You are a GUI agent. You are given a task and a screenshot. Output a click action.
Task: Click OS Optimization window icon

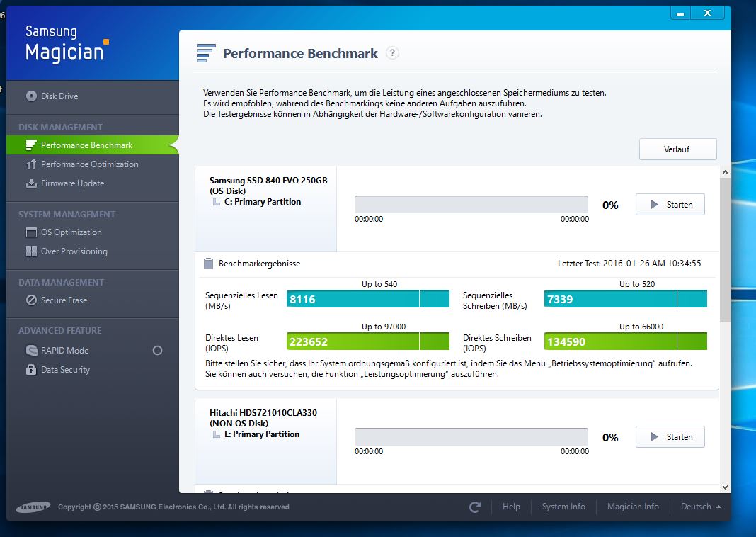(31, 232)
